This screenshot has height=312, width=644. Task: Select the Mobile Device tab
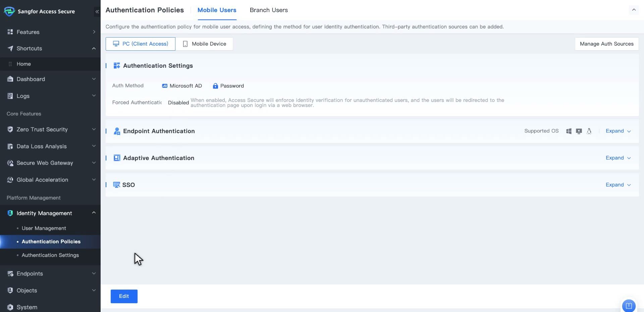pyautogui.click(x=204, y=44)
